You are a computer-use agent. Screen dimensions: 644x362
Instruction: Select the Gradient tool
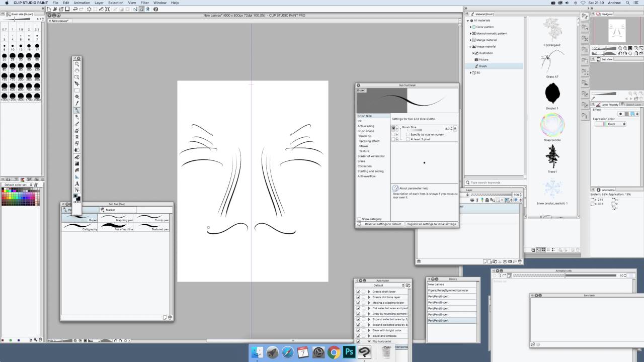tap(77, 163)
